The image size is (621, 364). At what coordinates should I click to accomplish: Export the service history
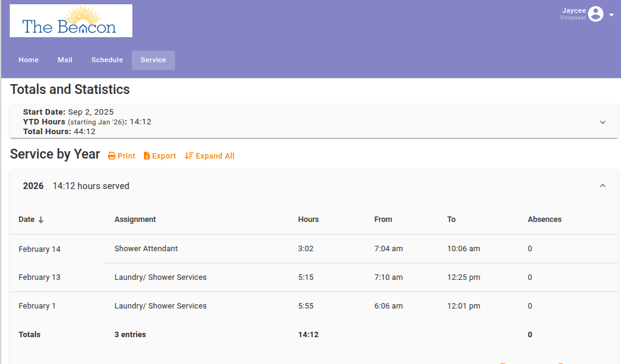160,156
